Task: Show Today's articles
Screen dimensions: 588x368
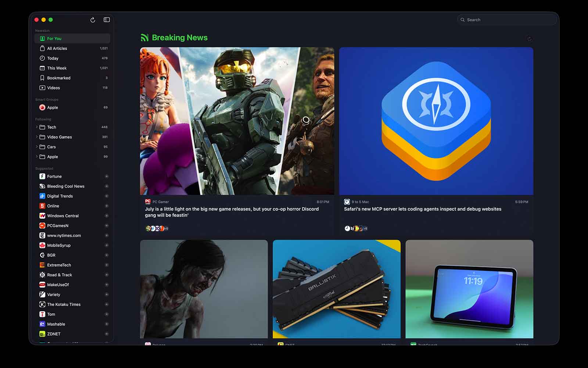Action: (x=72, y=58)
